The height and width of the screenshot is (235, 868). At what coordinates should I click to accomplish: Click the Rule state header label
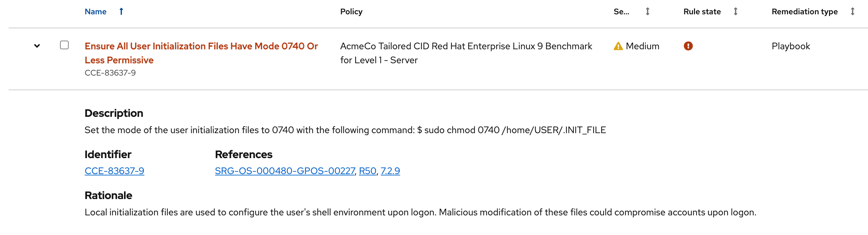(702, 11)
